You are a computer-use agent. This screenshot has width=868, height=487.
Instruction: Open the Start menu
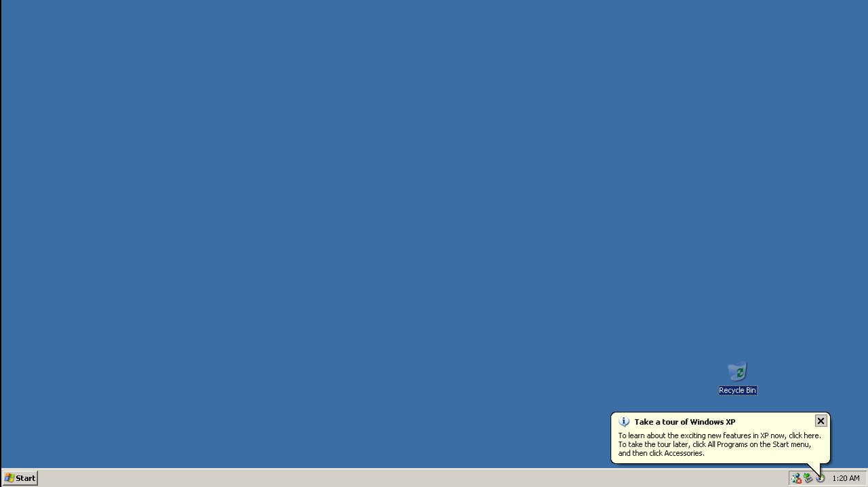(20, 478)
